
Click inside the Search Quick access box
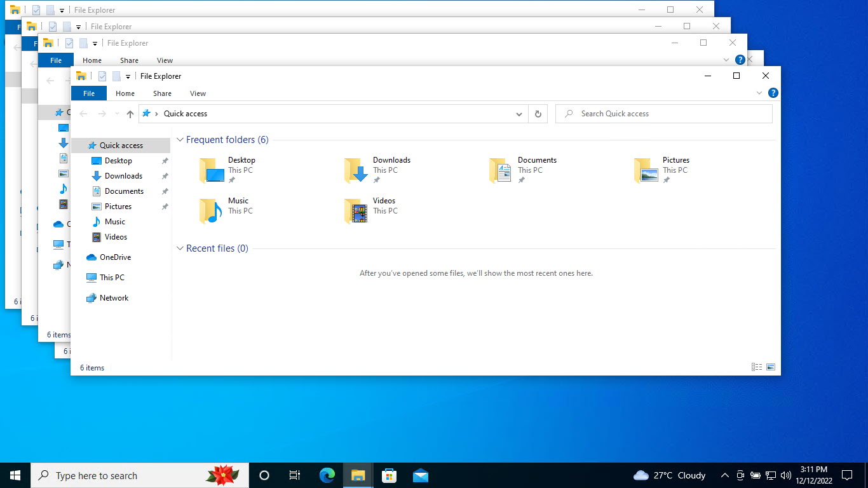coord(664,114)
